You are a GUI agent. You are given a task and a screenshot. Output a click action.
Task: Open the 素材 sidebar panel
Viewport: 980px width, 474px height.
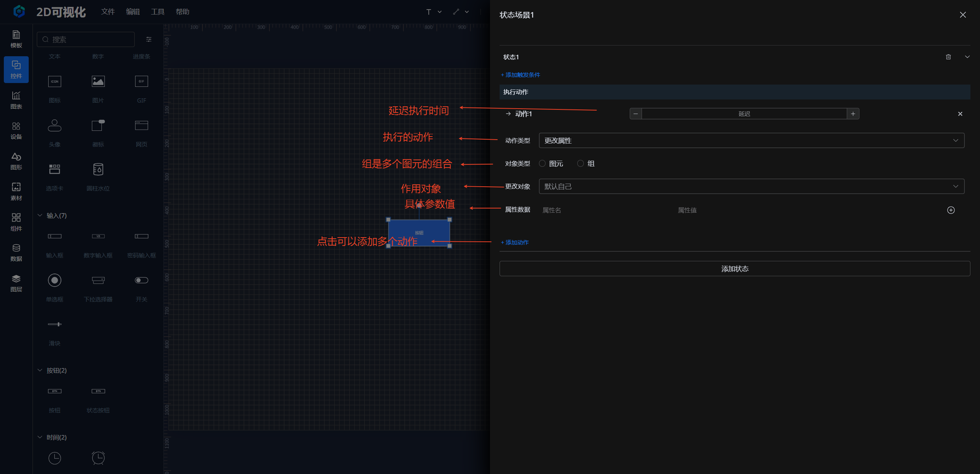coord(16,191)
